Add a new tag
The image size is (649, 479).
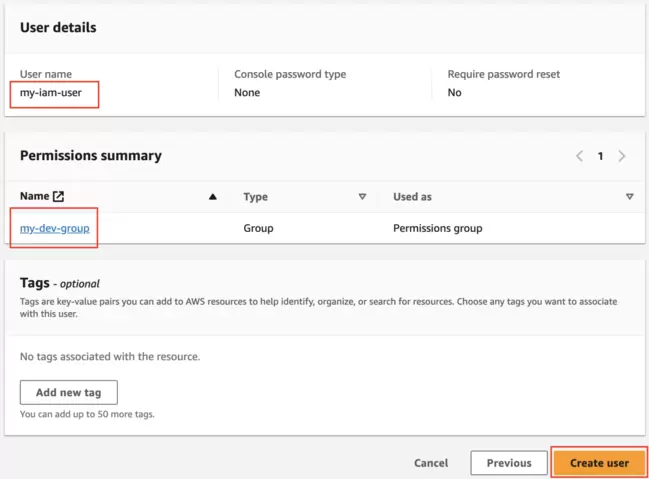click(69, 392)
